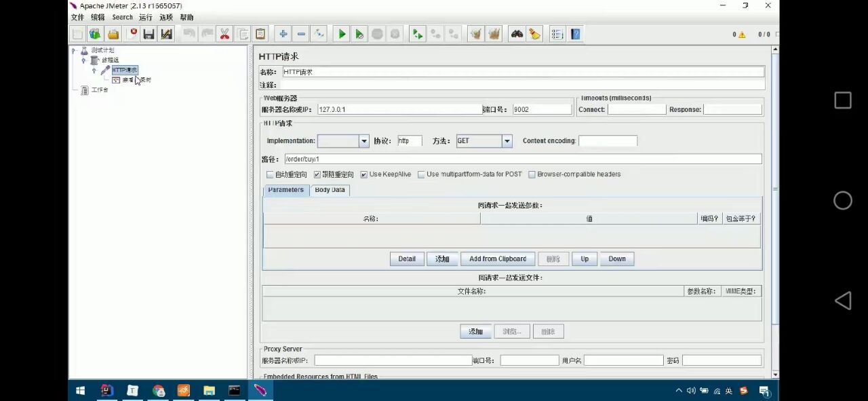The width and height of the screenshot is (868, 401).
Task: Click the Reset search brush icon
Action: (534, 34)
